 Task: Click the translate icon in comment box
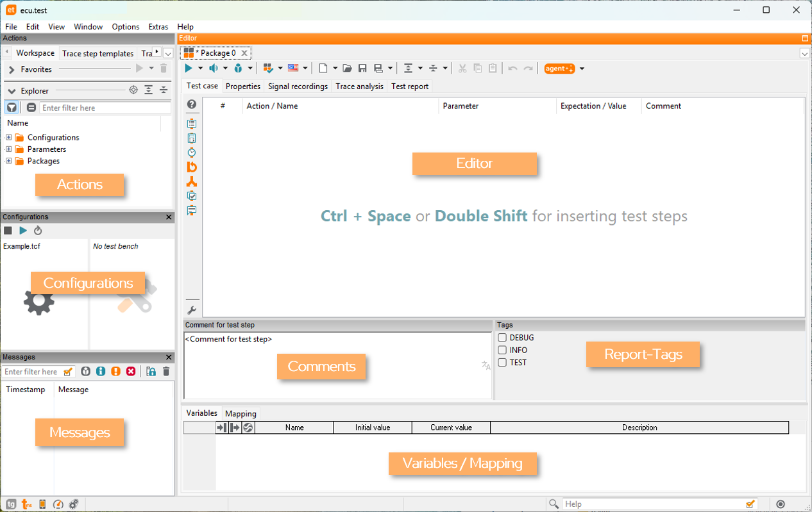486,365
